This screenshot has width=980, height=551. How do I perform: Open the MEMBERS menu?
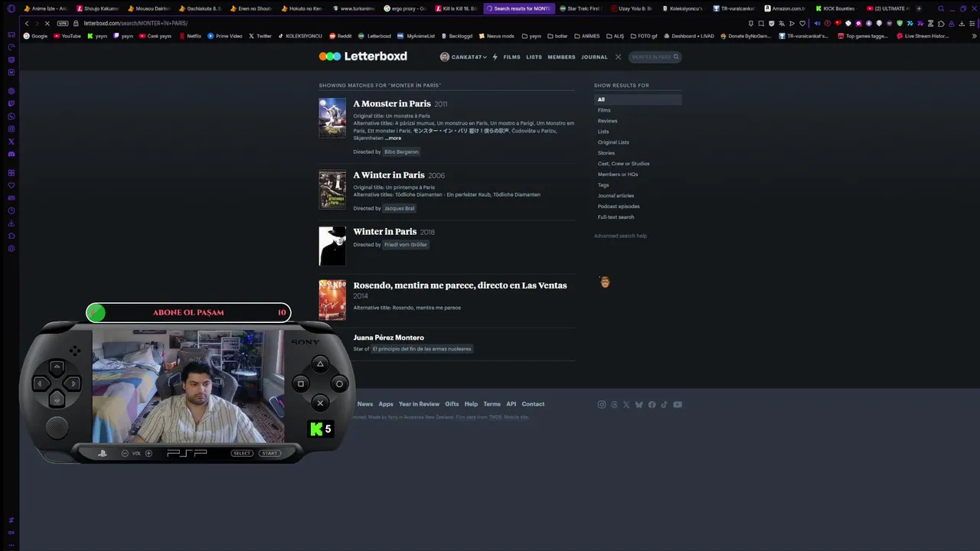point(561,57)
